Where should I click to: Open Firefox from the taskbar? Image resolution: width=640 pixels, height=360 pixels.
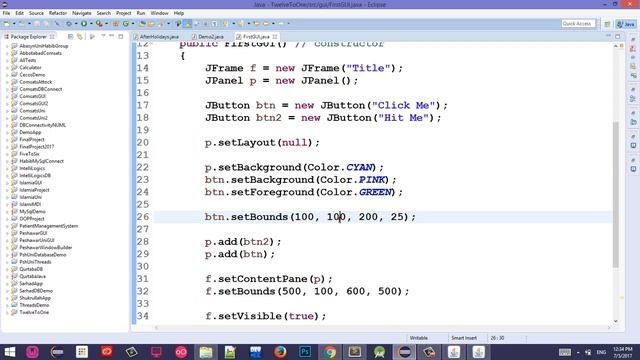pos(280,352)
